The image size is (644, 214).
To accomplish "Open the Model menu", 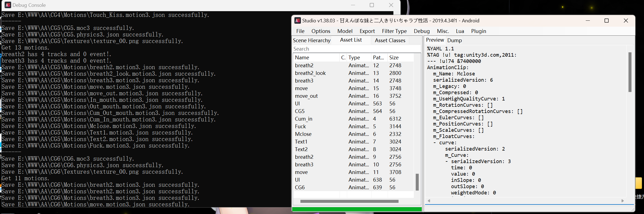I will tap(345, 31).
